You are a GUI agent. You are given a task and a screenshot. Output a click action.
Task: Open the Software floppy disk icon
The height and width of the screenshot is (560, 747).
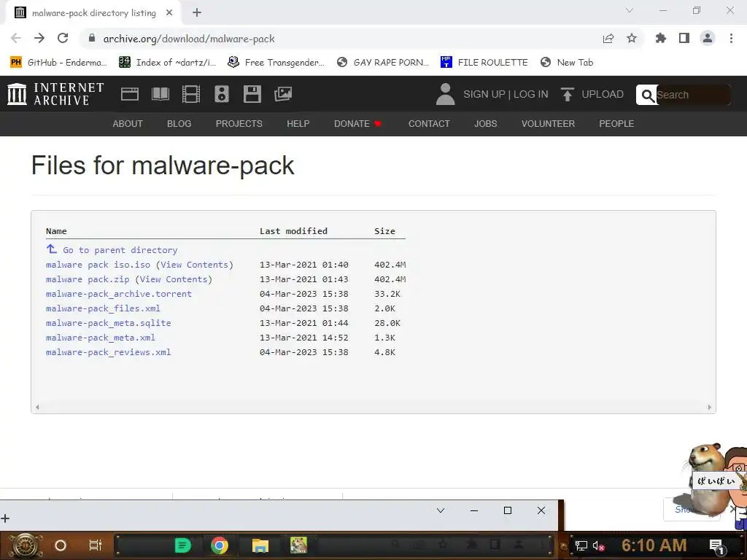pos(252,94)
